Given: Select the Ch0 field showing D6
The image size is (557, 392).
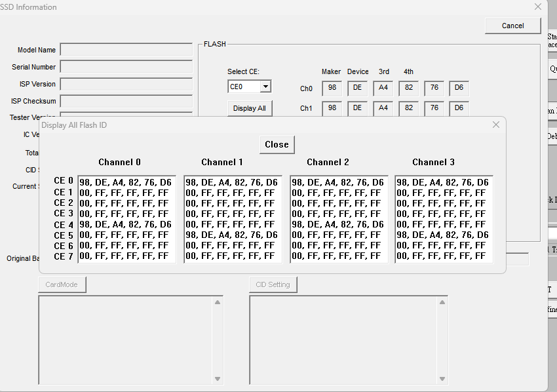Looking at the screenshot, I should click(459, 88).
